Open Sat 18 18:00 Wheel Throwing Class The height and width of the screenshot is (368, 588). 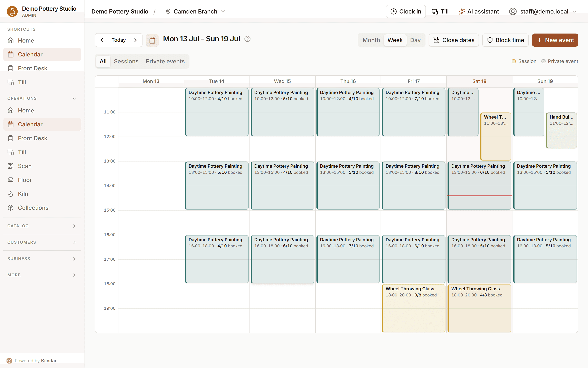pos(479,308)
